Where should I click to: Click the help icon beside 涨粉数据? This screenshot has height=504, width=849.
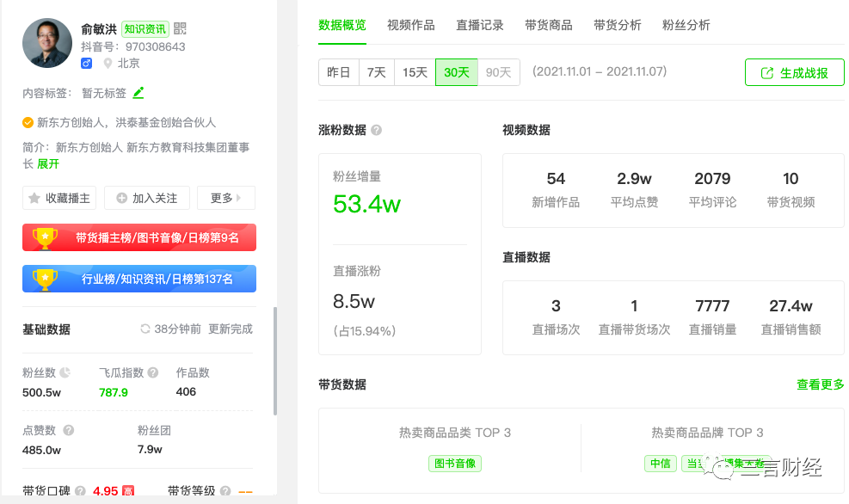coord(376,130)
